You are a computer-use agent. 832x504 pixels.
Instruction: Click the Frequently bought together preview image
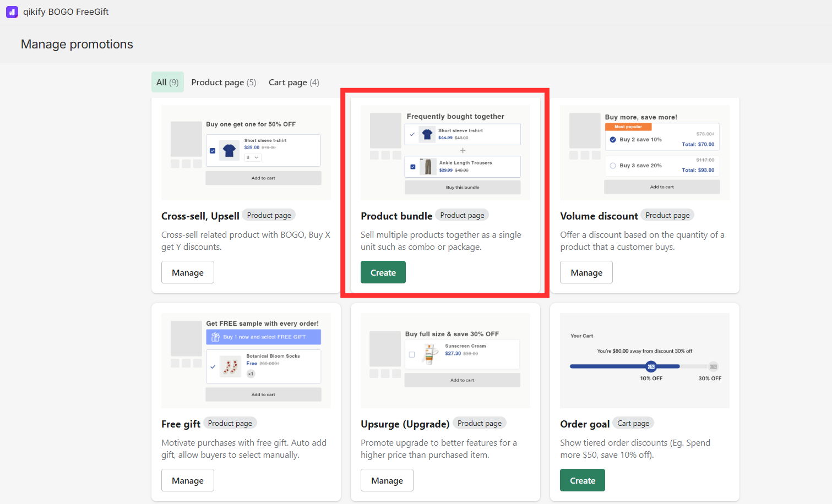[x=445, y=152]
